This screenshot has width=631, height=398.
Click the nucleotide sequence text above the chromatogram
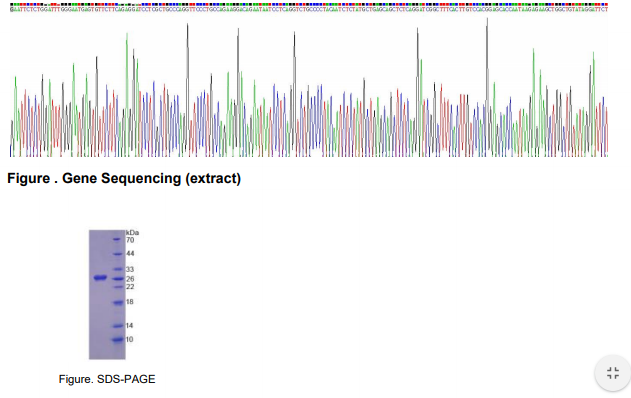tap(309, 9)
